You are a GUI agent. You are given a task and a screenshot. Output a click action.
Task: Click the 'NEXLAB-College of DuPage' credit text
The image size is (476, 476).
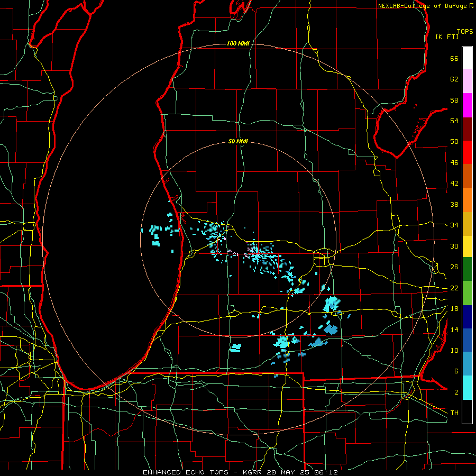pos(423,6)
